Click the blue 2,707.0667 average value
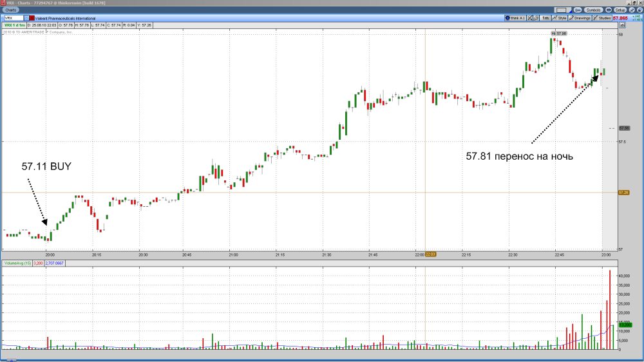This screenshot has height=362, width=644. [x=54, y=263]
